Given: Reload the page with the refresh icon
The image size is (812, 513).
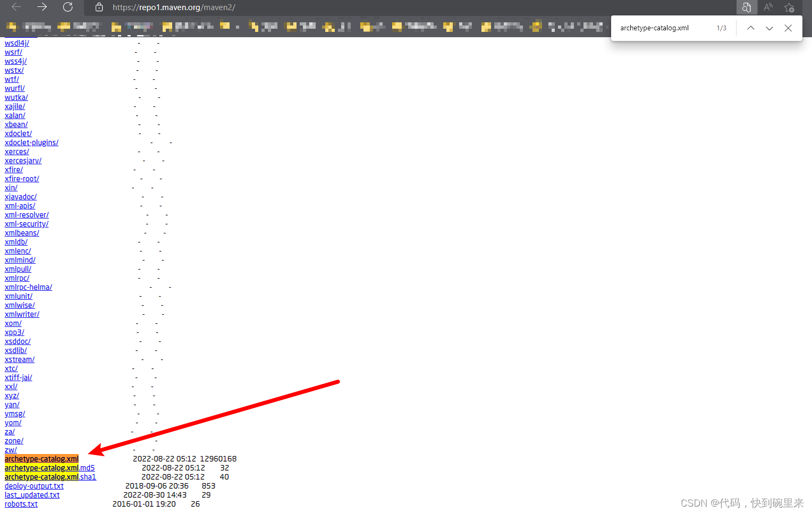Looking at the screenshot, I should click(67, 7).
